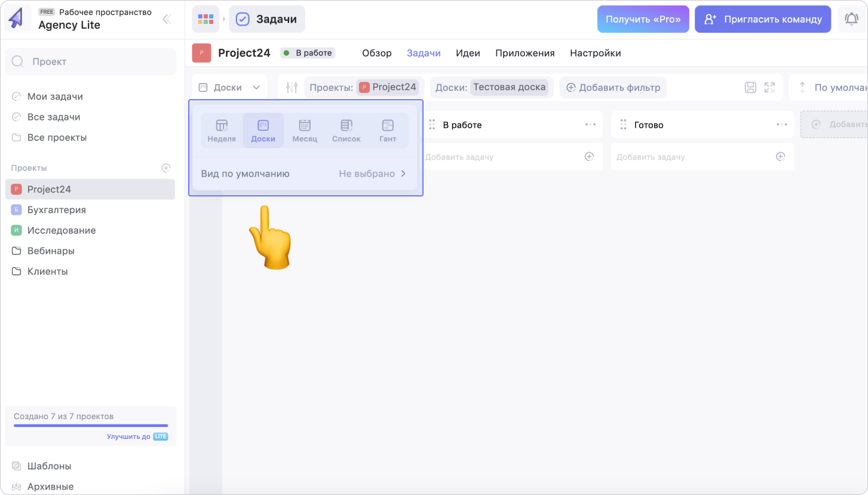Switch to the Настройки tab
The width and height of the screenshot is (868, 495).
coord(595,53)
